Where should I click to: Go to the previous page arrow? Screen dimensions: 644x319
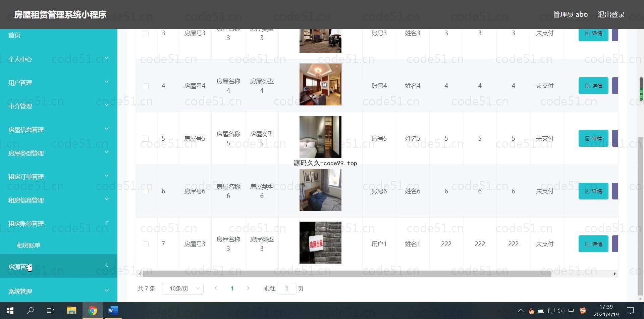(x=216, y=288)
